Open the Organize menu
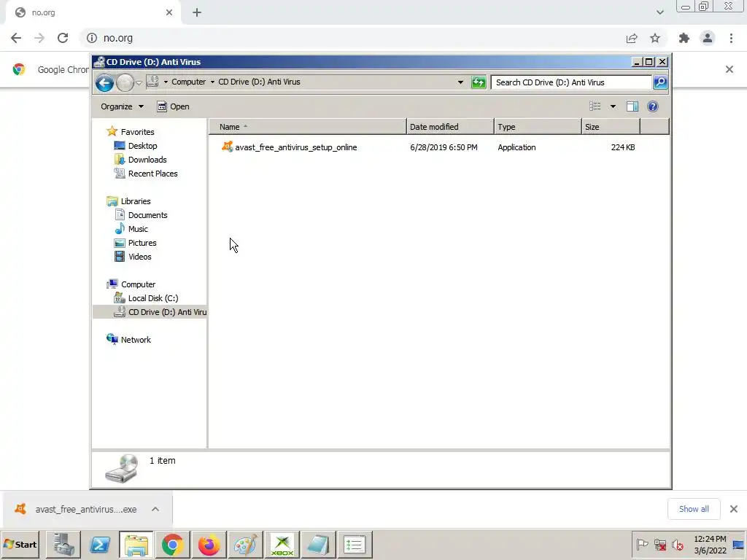The image size is (747, 560). point(122,106)
